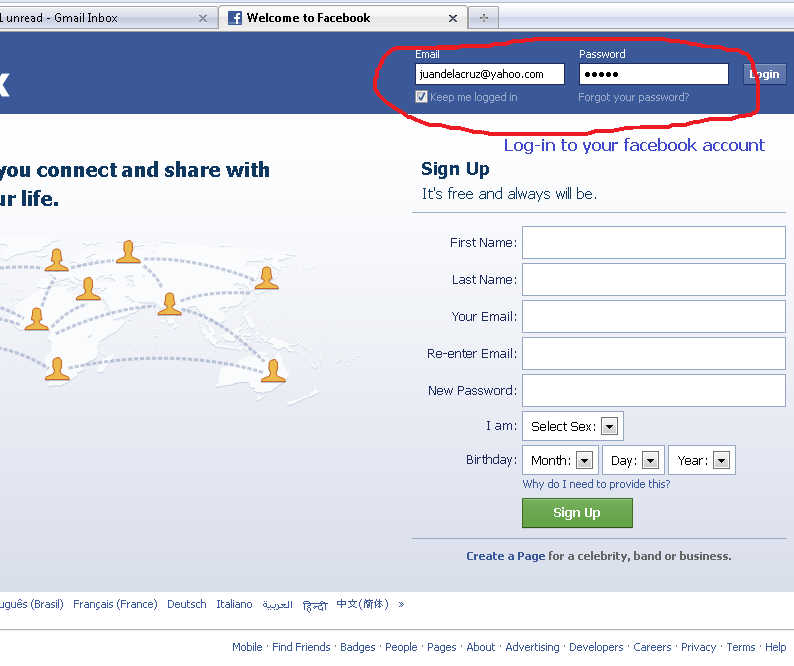
Task: Focus the Your Email field
Action: click(x=654, y=317)
